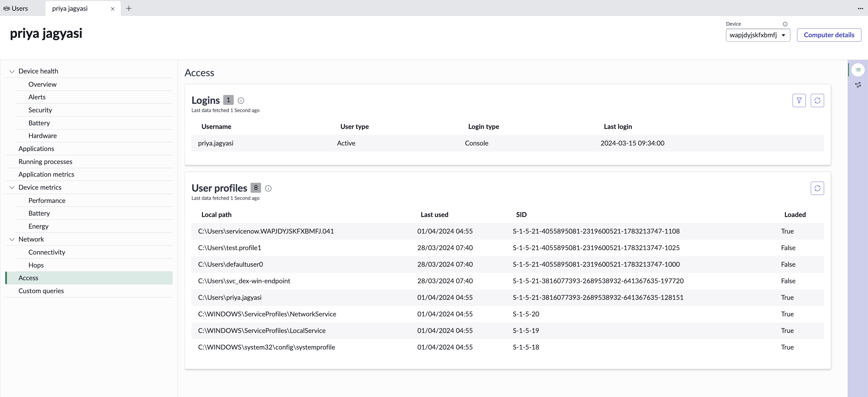Select C:\Users\test.profile1 row
The image size is (868, 397).
coord(507,248)
